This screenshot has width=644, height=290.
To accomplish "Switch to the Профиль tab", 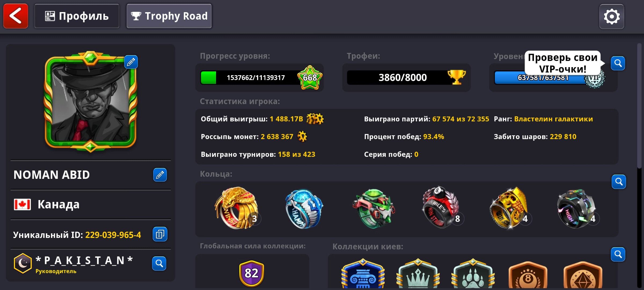I will pos(77,16).
